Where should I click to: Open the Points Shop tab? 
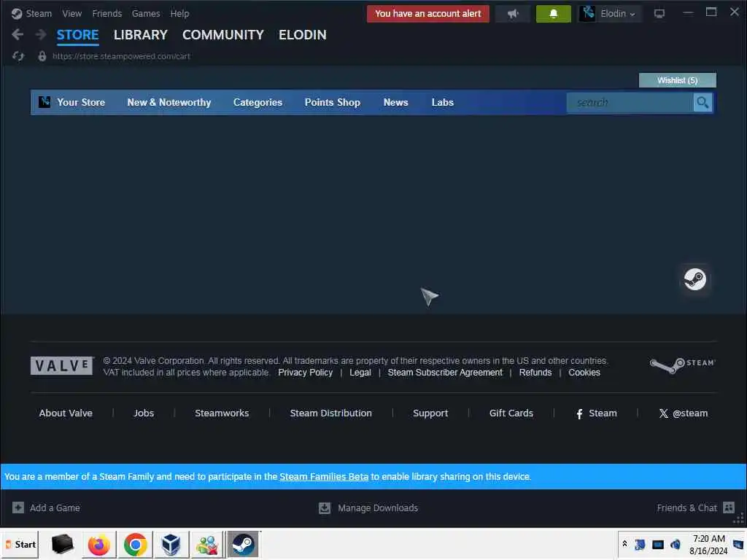(333, 102)
